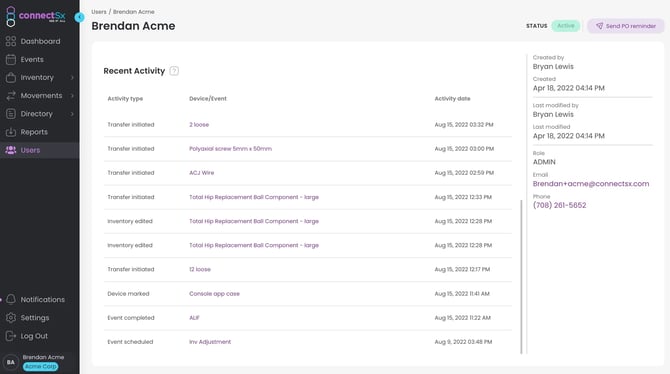Click Bryan Lewis under Created by
The image size is (670, 374).
click(553, 67)
